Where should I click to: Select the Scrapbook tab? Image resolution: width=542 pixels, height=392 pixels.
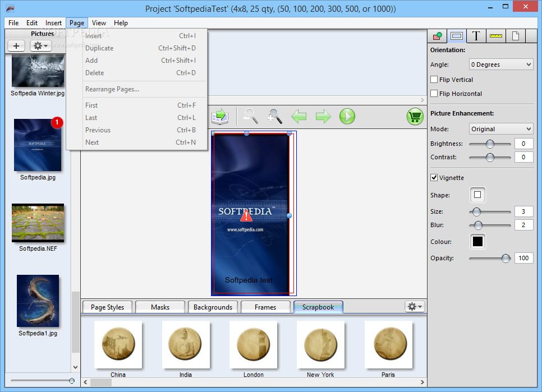[x=318, y=307]
